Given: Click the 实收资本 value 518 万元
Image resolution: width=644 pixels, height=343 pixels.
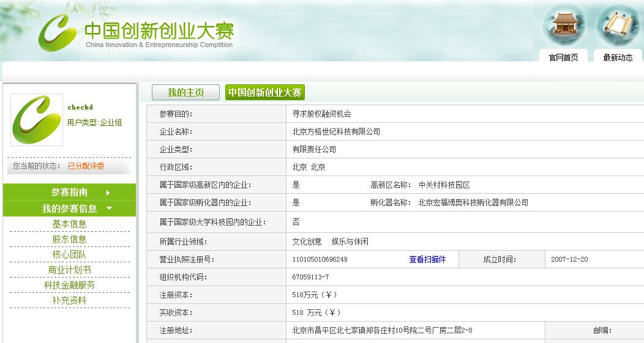Looking at the screenshot, I should [316, 312].
